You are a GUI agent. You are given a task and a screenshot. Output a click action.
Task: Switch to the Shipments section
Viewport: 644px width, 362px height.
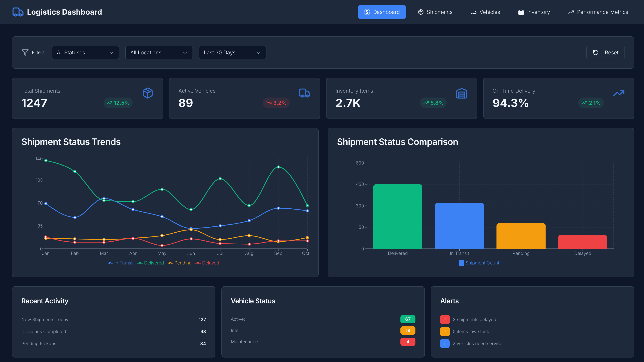(435, 12)
